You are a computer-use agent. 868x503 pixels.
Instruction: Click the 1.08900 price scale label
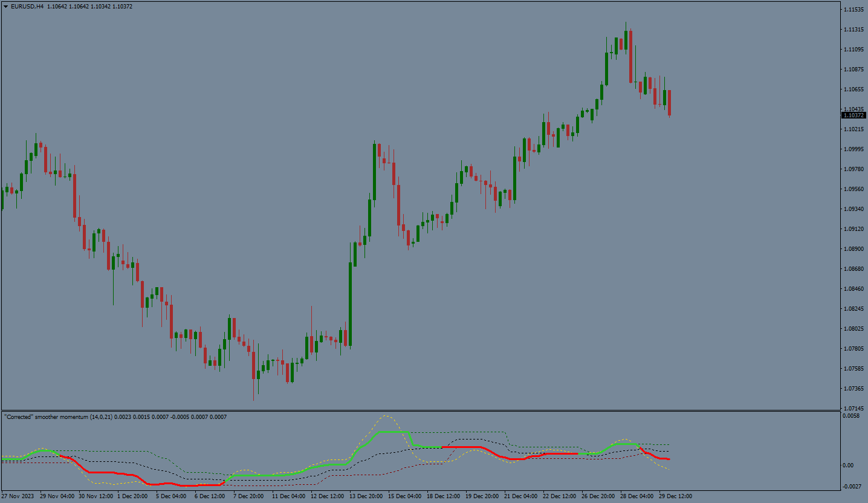click(x=855, y=249)
